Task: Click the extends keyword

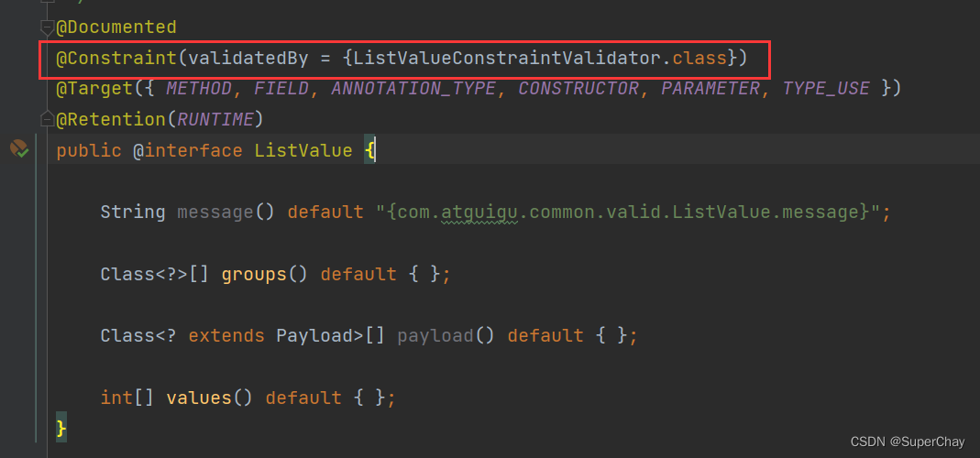Action: pos(226,336)
